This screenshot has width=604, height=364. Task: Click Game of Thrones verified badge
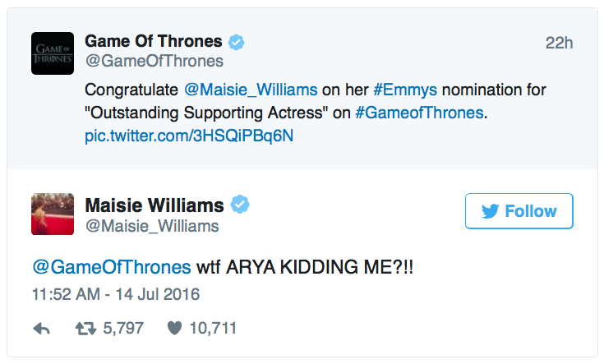[237, 42]
